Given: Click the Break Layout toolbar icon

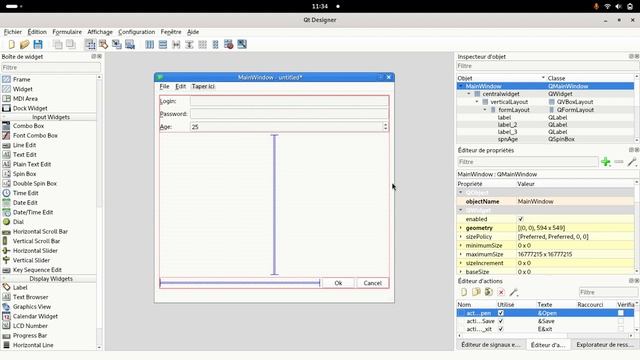Looking at the screenshot, I should 229,44.
